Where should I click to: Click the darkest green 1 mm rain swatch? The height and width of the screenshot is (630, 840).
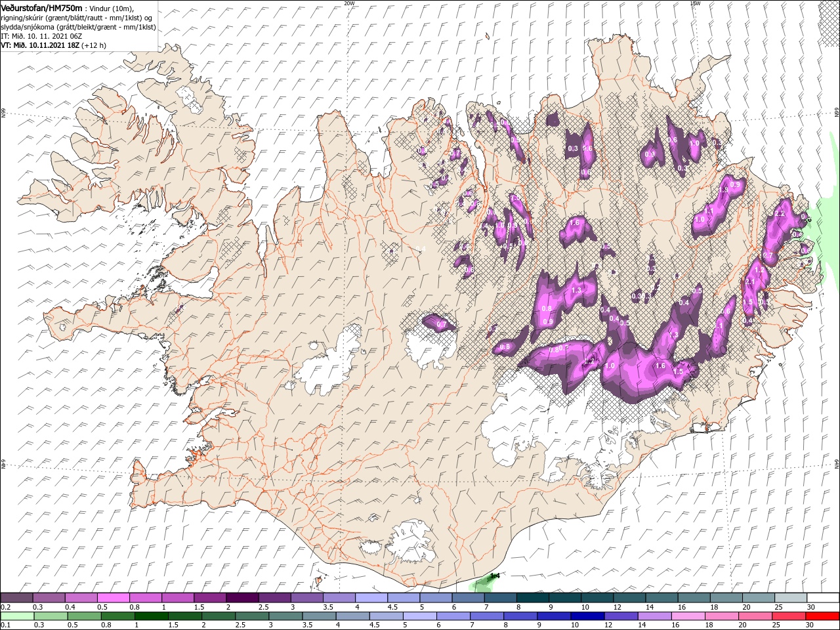click(x=151, y=616)
